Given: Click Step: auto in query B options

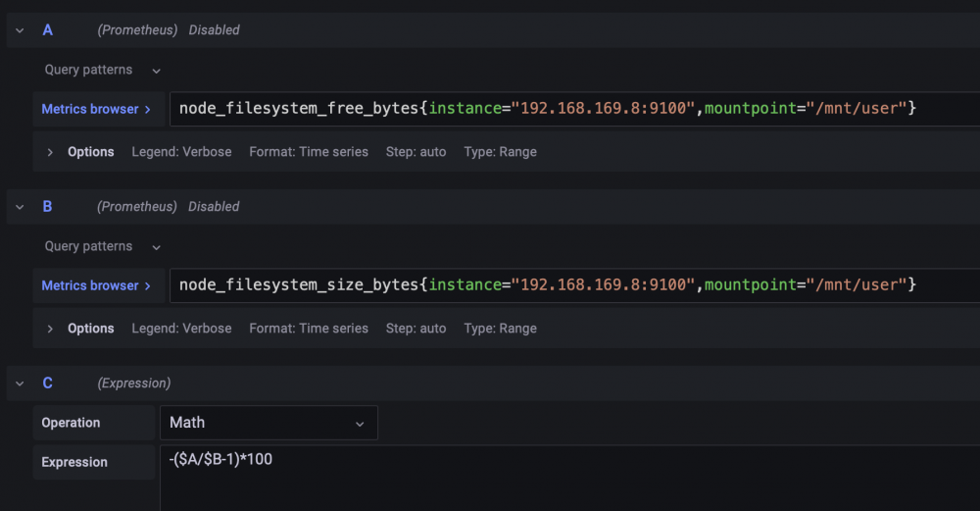Looking at the screenshot, I should (x=416, y=329).
